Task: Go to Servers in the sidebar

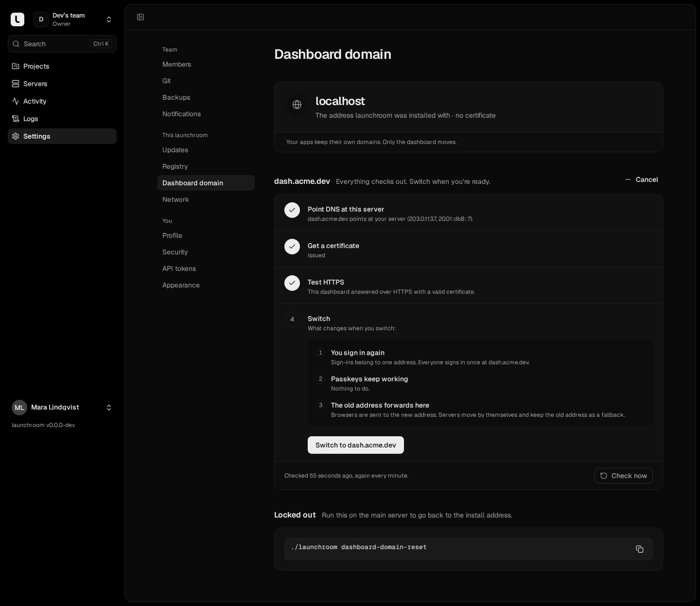Action: pyautogui.click(x=62, y=84)
